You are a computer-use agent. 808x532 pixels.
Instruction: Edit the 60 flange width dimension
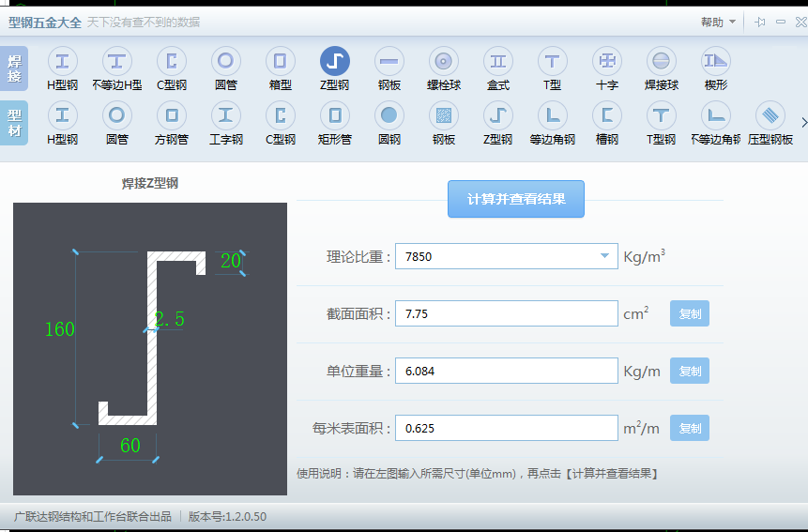(130, 446)
